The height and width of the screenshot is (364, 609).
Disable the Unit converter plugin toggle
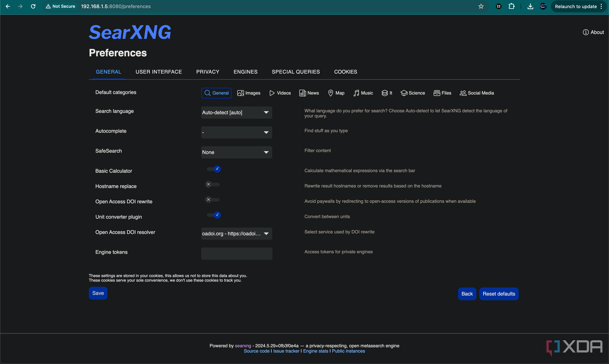click(214, 215)
